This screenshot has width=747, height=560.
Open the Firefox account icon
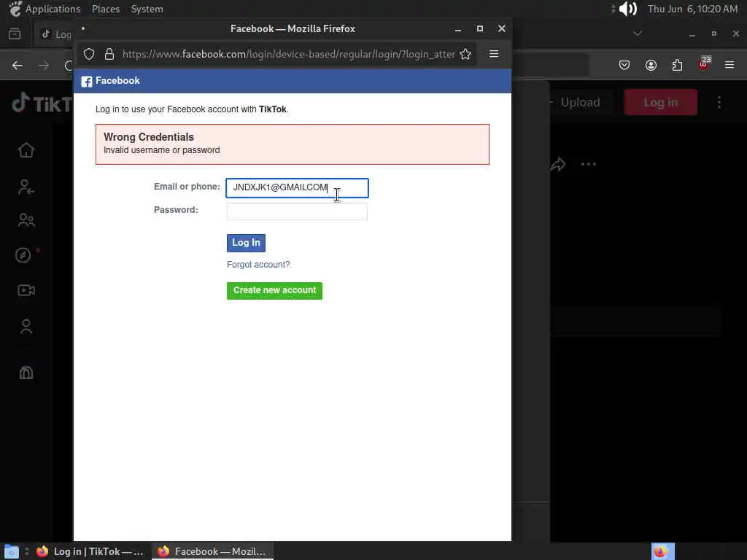pyautogui.click(x=651, y=65)
